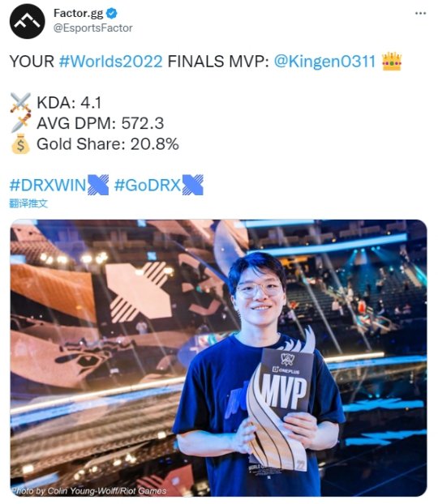Click the translate tweet link 翻译推文

coord(28,203)
